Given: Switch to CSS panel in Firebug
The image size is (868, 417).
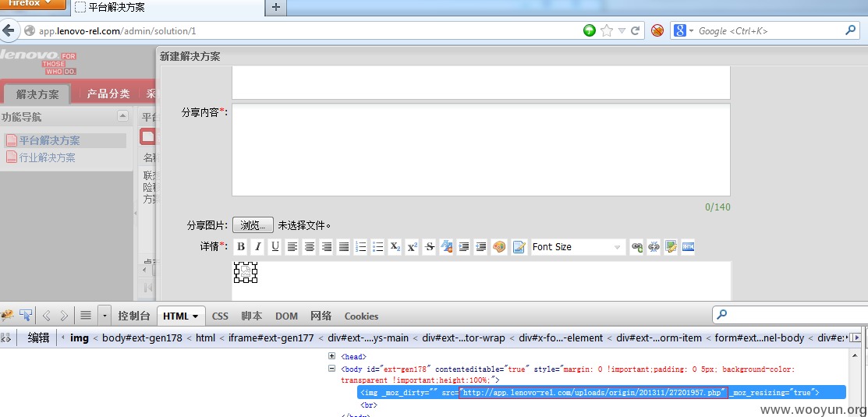Looking at the screenshot, I should point(221,316).
